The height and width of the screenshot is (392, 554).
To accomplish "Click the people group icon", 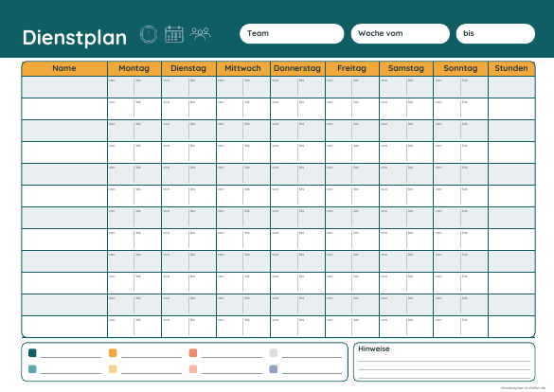I will (200, 34).
